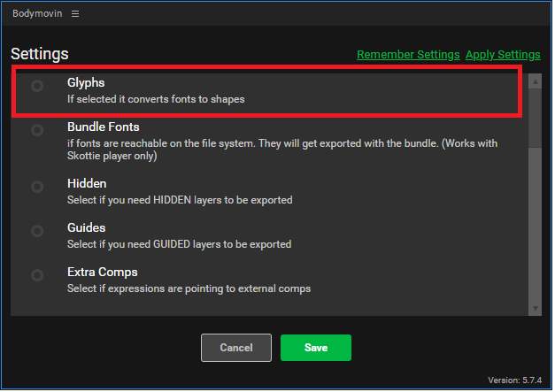Click the settings list scrollbar thumb
Image resolution: width=555 pixels, height=392 pixels.
535,115
